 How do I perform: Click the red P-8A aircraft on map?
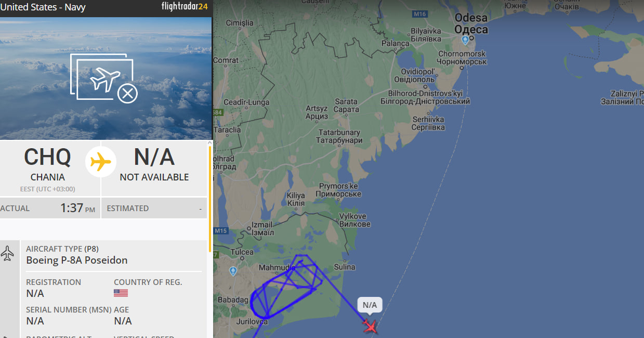pyautogui.click(x=370, y=327)
